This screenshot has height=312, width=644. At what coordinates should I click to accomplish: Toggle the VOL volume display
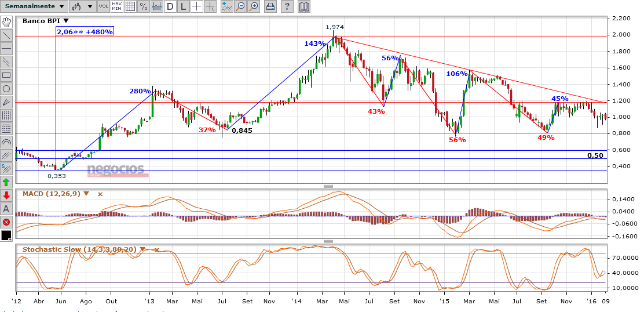tap(103, 7)
